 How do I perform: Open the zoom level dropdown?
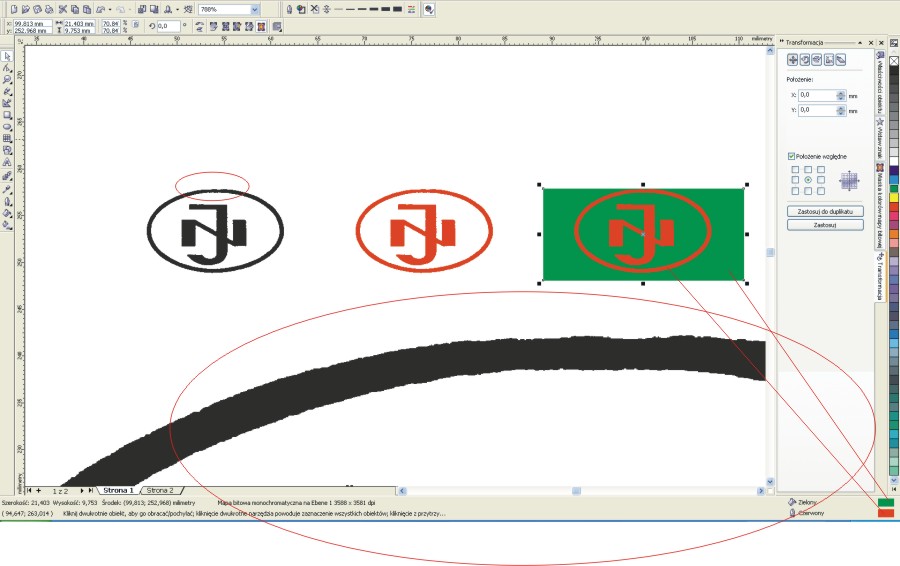click(x=255, y=8)
